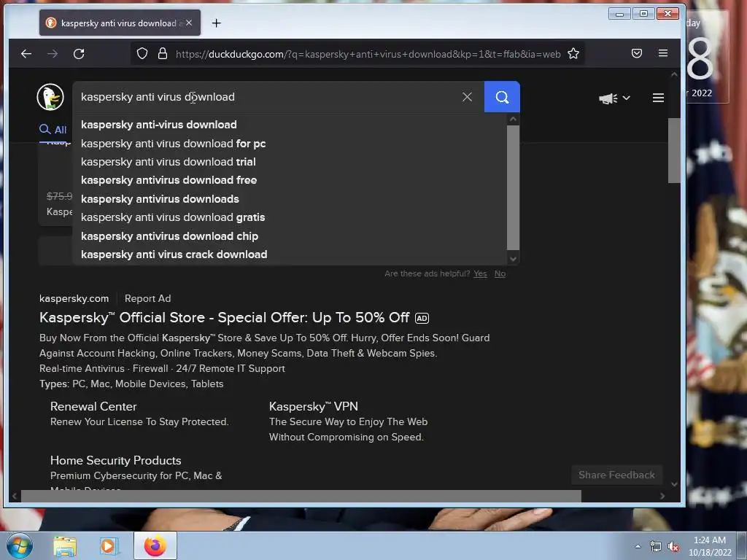The image size is (747, 560).
Task: Open Kaspersky Official Store ad headline
Action: [225, 318]
